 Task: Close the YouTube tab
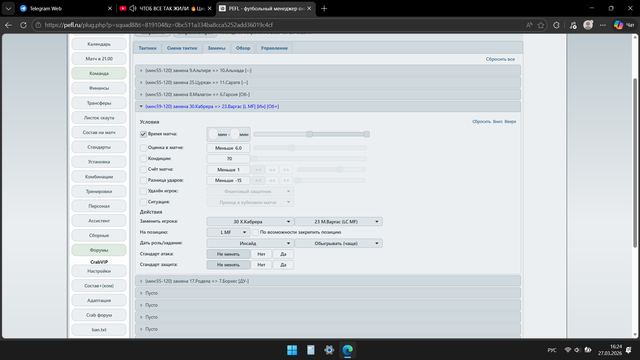[209, 8]
